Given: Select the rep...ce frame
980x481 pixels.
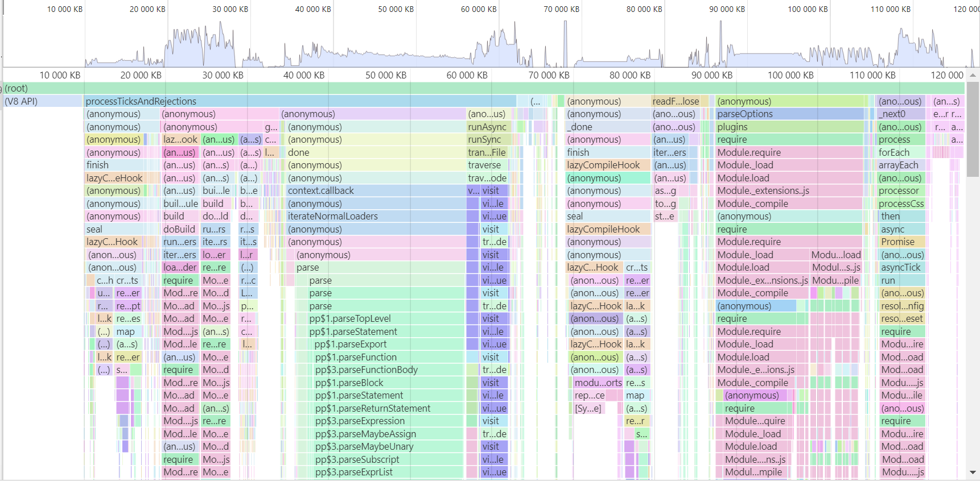Looking at the screenshot, I should coord(589,395).
